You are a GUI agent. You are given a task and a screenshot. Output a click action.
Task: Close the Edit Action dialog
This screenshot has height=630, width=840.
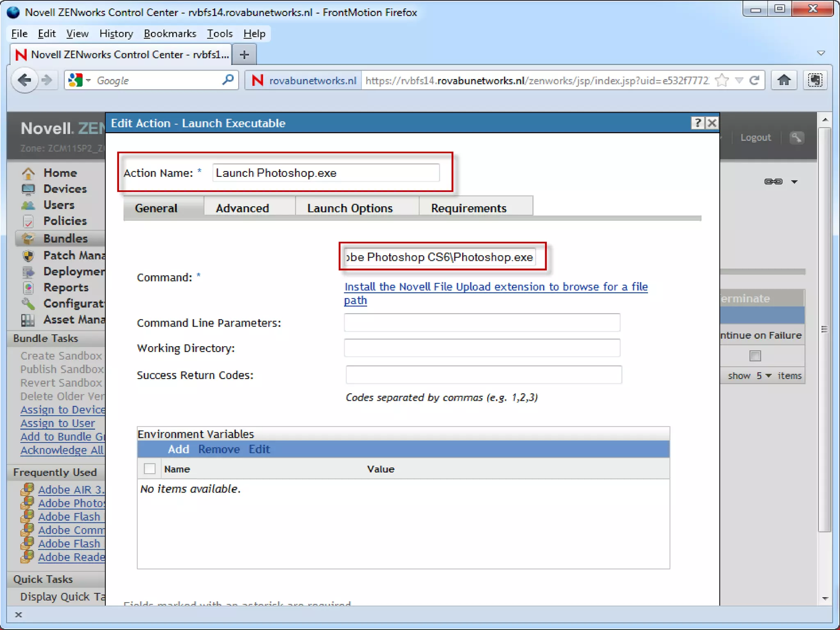click(712, 123)
